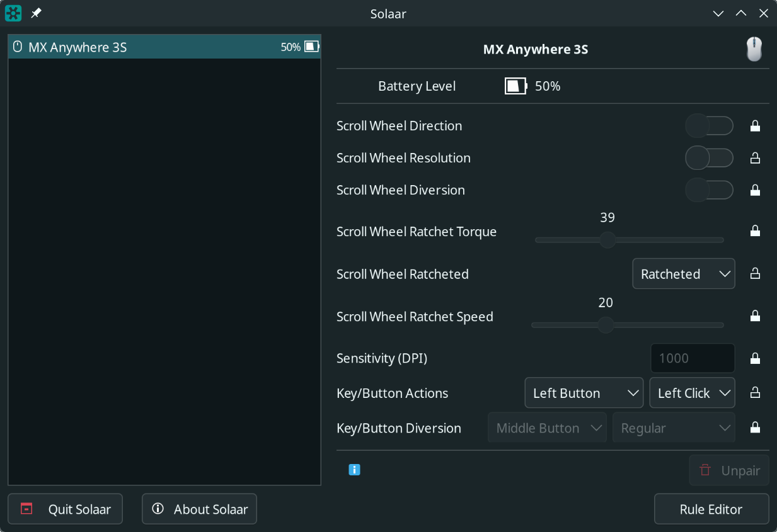Click the 'Battery Level' label
Image resolution: width=777 pixels, height=532 pixels.
[x=417, y=86]
